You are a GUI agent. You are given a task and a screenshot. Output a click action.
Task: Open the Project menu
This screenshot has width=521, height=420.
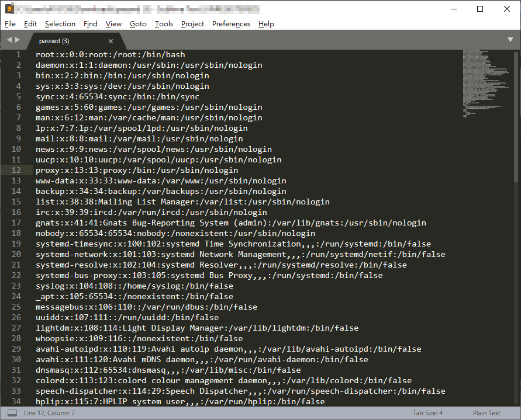click(x=193, y=24)
